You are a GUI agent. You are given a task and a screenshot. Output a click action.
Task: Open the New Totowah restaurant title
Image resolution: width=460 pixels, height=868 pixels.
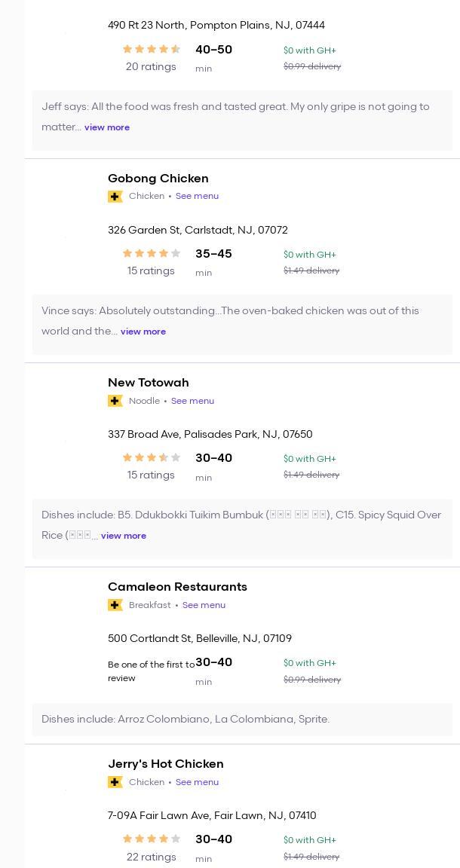149,383
